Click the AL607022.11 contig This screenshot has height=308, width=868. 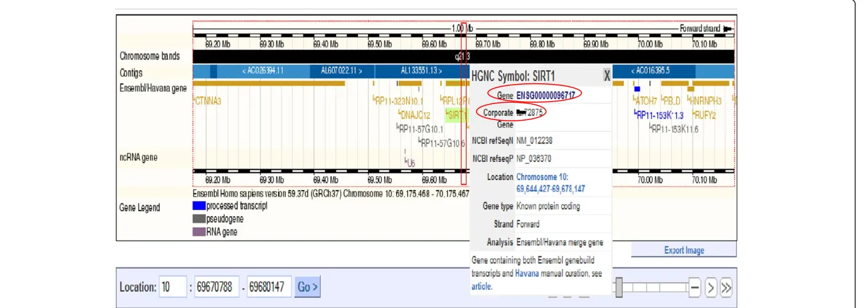coord(342,71)
